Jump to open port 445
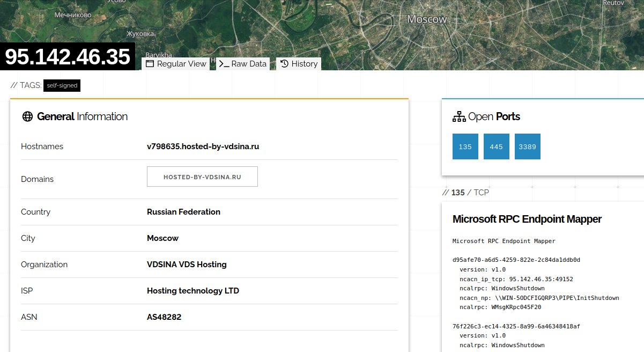This screenshot has width=644, height=352. tap(496, 146)
